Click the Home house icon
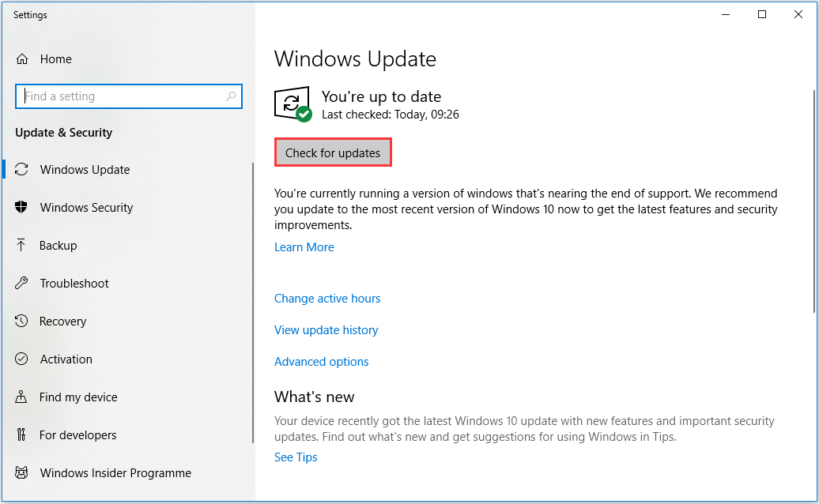Image resolution: width=819 pixels, height=504 pixels. click(x=22, y=59)
